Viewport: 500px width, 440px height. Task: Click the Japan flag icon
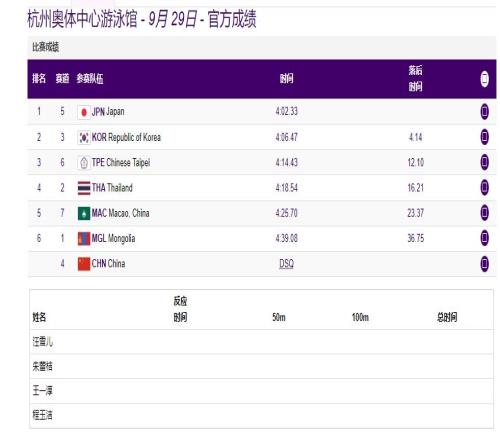tap(84, 112)
